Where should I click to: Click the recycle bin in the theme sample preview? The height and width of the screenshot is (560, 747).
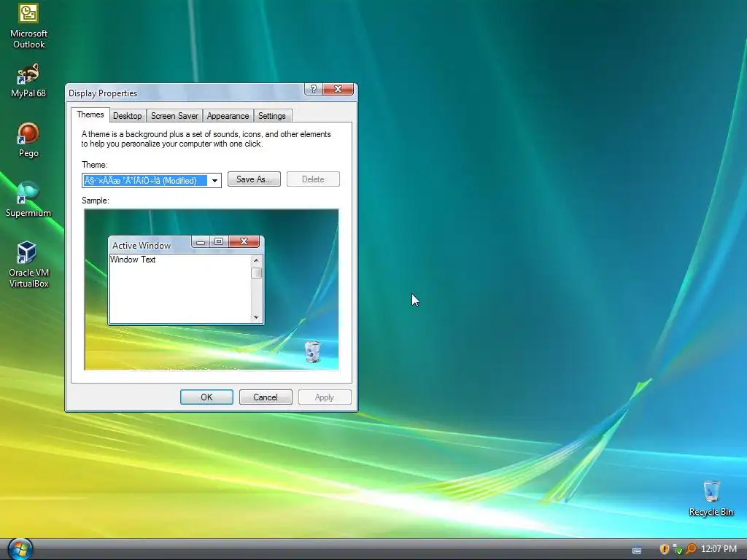pos(312,351)
